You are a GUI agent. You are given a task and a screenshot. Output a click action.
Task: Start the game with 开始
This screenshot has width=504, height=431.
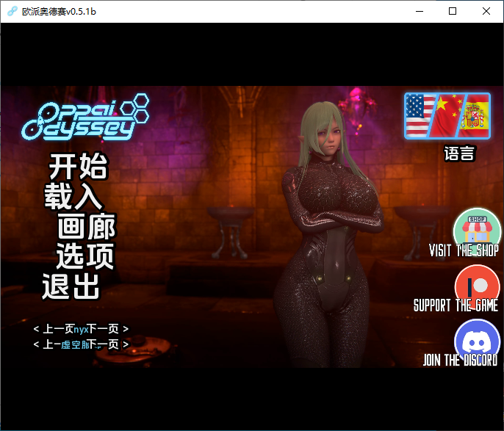pos(78,167)
